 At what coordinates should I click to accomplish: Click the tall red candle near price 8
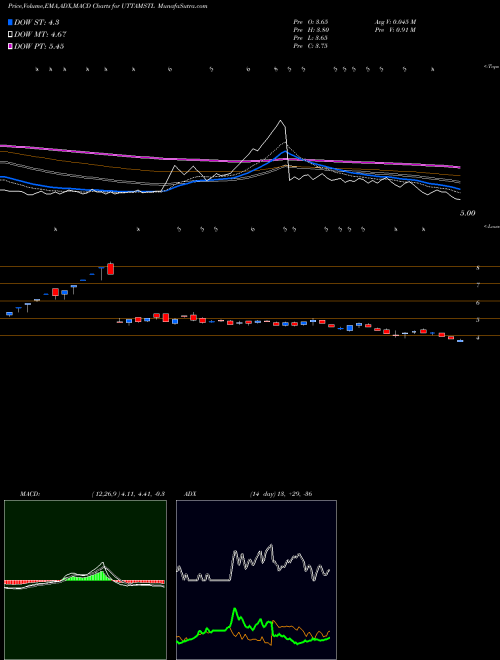click(111, 269)
